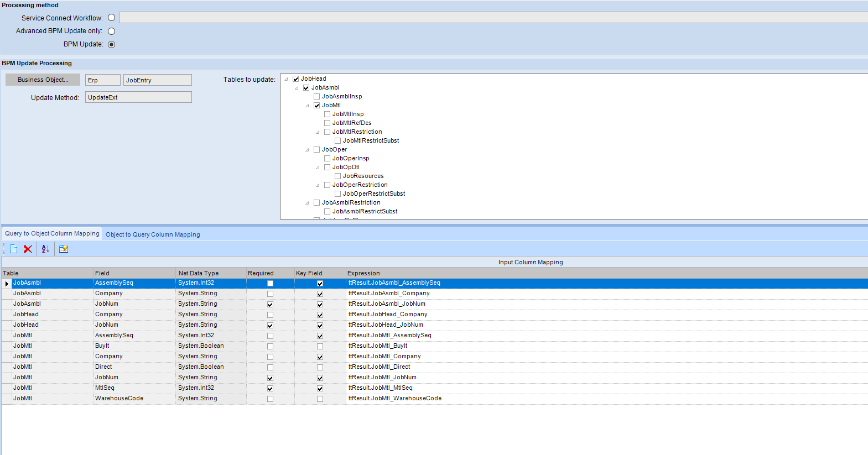Toggle Required for JobAsmbl JobNum row

click(x=270, y=305)
